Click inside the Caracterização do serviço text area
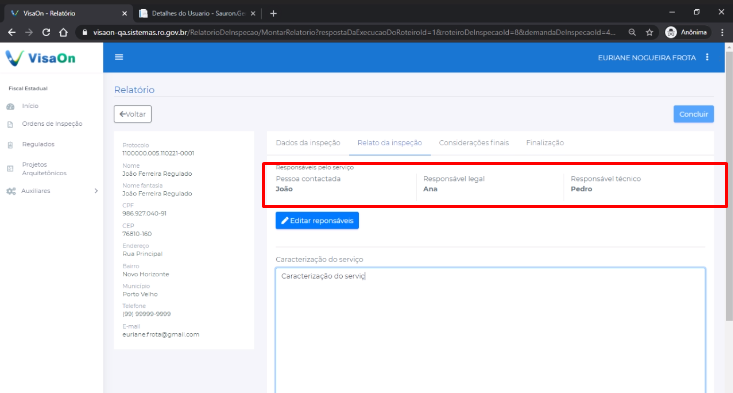The image size is (733, 393). [x=490, y=330]
